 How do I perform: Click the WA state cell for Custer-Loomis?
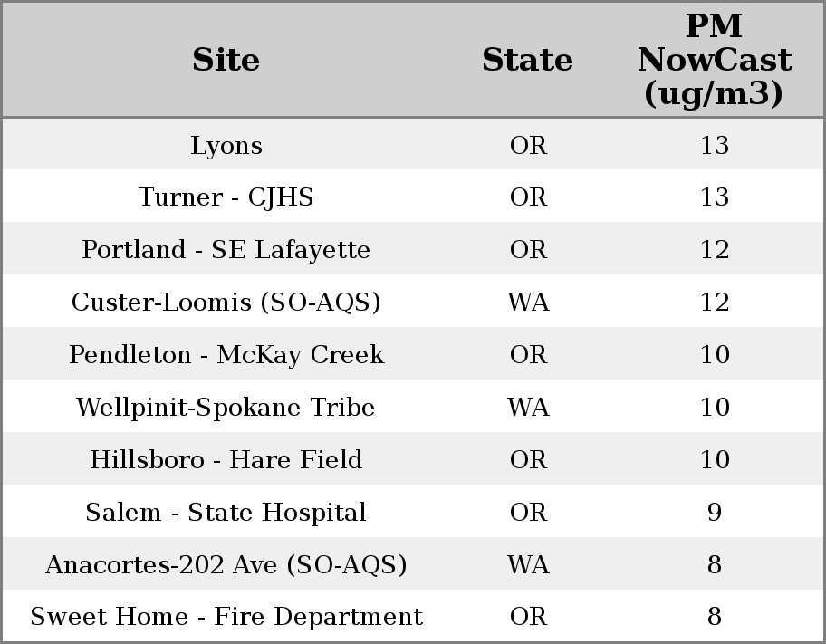pos(528,303)
